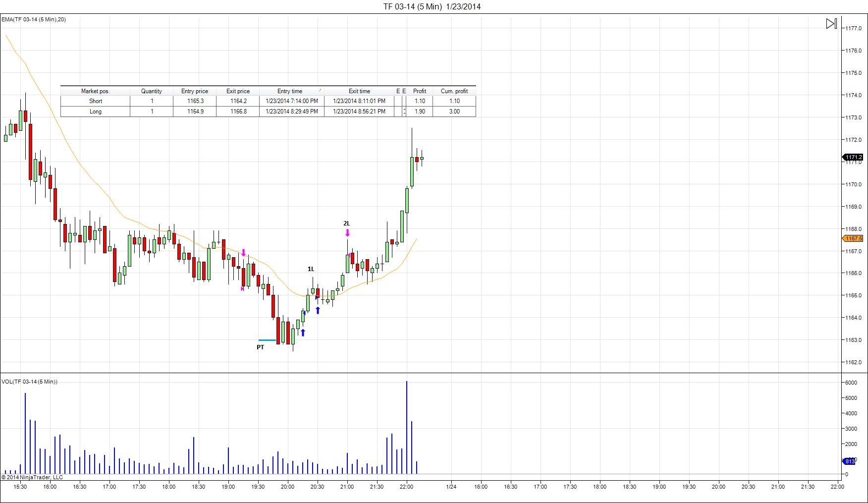The width and height of the screenshot is (868, 503).
Task: Click the 8:56:21 PM exit time cell
Action: click(x=359, y=112)
